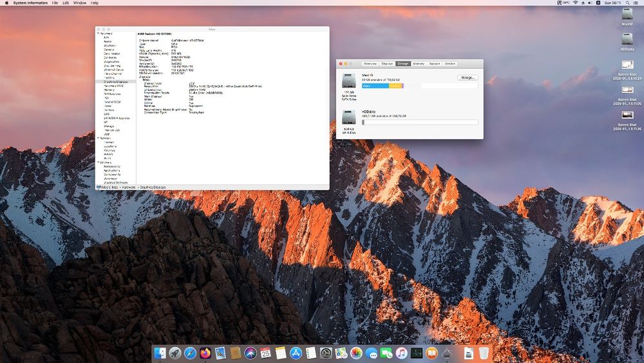The image size is (644, 363).
Task: Select Bluetooth in the Hardware list
Action: [x=110, y=46]
